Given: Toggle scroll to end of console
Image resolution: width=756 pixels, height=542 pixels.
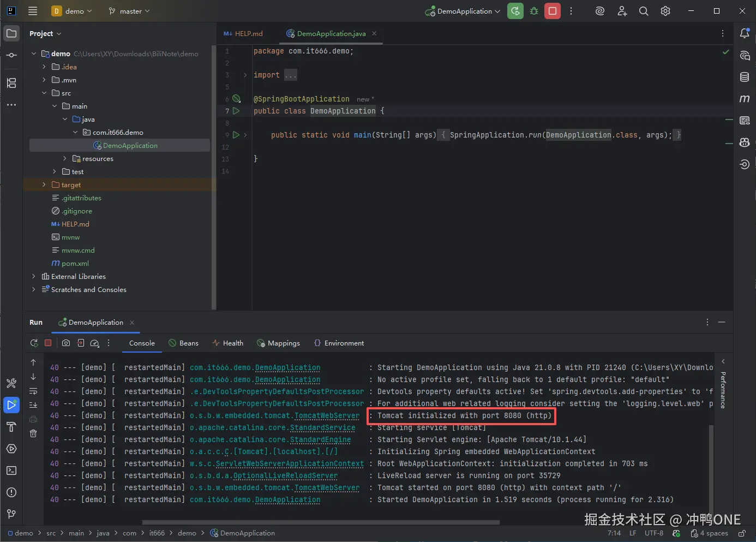Looking at the screenshot, I should (x=33, y=405).
